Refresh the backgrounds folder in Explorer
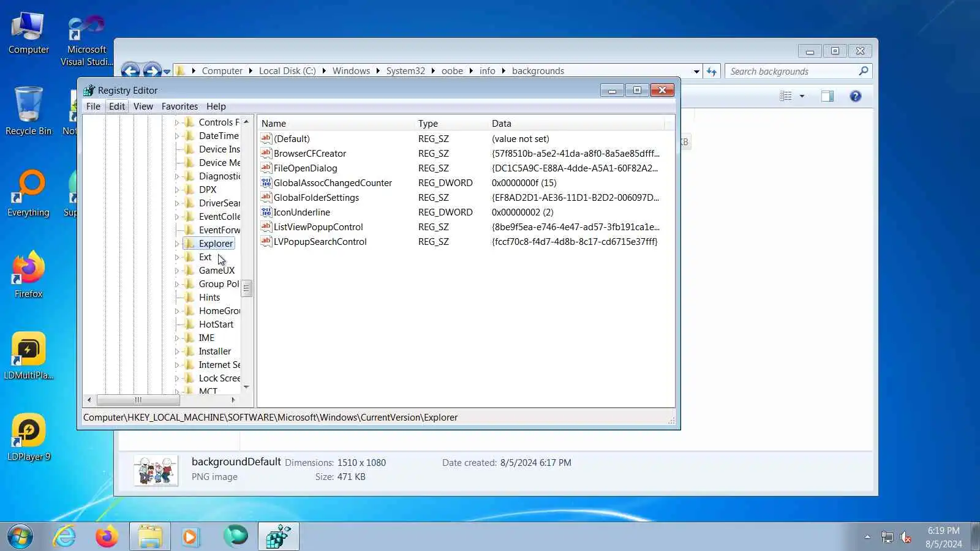 (x=711, y=71)
